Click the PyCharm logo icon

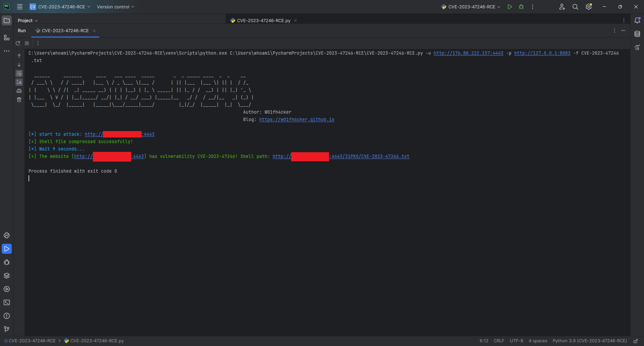[x=7, y=7]
